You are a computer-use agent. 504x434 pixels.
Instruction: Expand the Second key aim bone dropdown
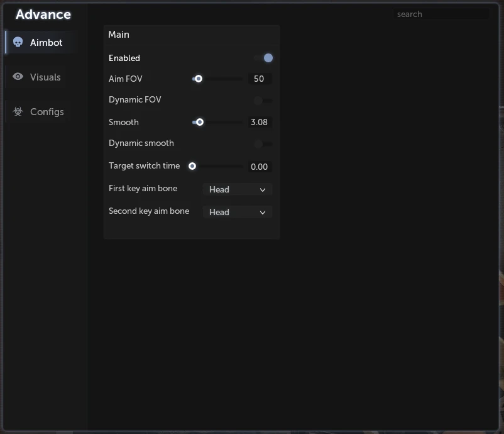pos(238,212)
